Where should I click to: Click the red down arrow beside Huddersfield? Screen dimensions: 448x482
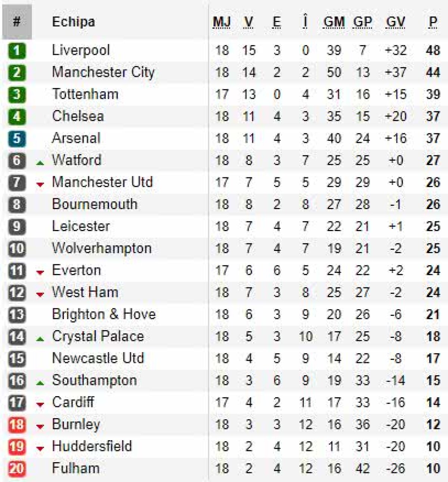[x=40, y=448]
